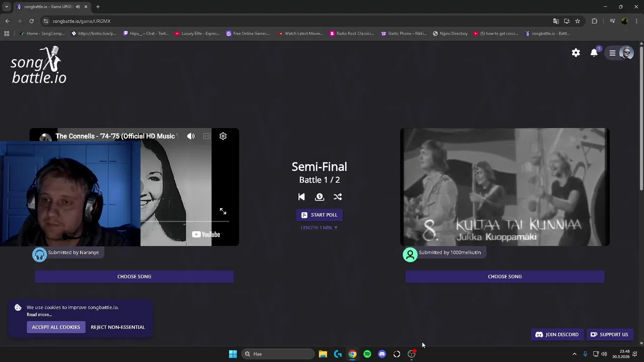644x362 pixels.
Task: Open volume control in system tray
Action: 604,354
